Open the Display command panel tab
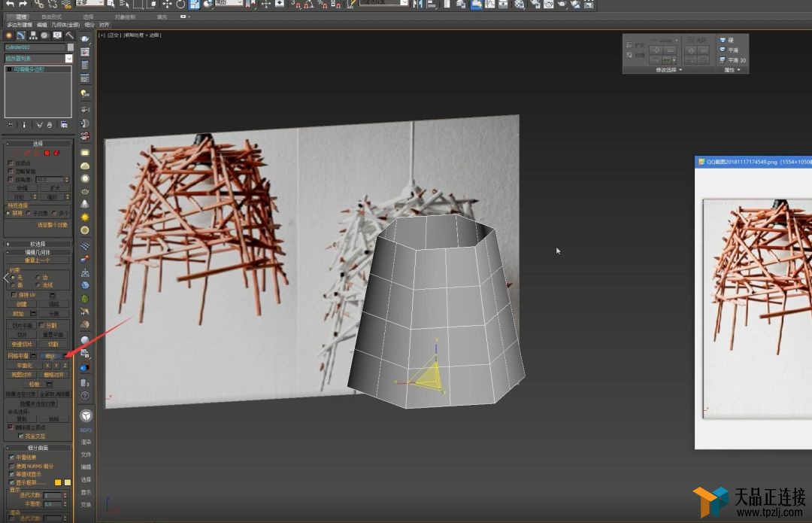 57,35
